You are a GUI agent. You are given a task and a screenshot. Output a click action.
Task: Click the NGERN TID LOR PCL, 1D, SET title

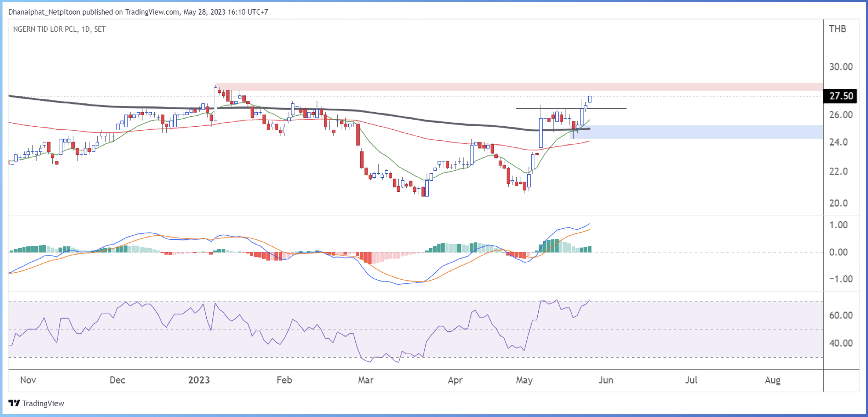pyautogui.click(x=59, y=29)
